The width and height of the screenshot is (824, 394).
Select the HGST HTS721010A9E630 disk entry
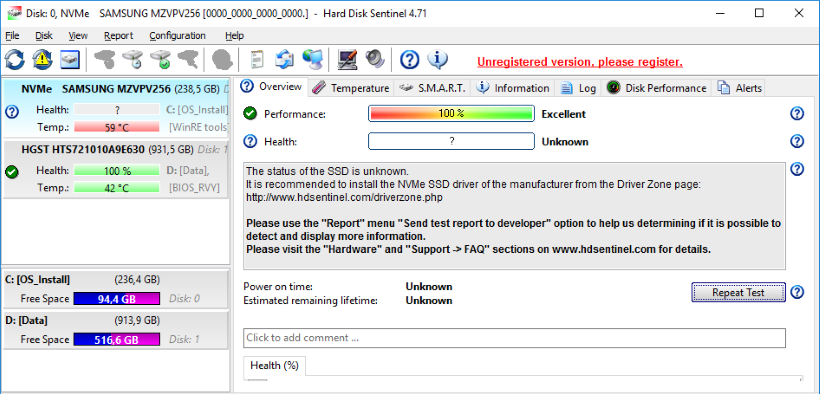[116, 169]
